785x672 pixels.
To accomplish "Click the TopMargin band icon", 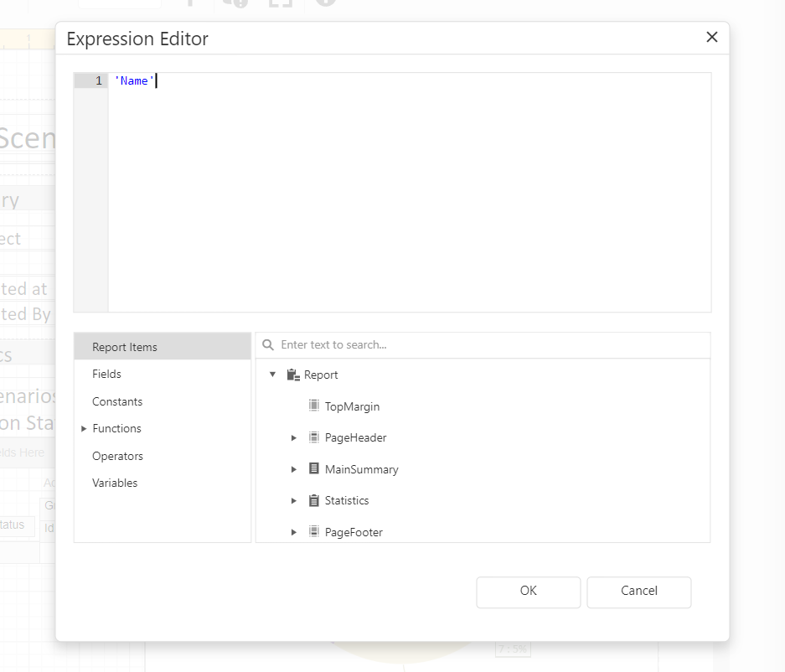I will (x=314, y=406).
